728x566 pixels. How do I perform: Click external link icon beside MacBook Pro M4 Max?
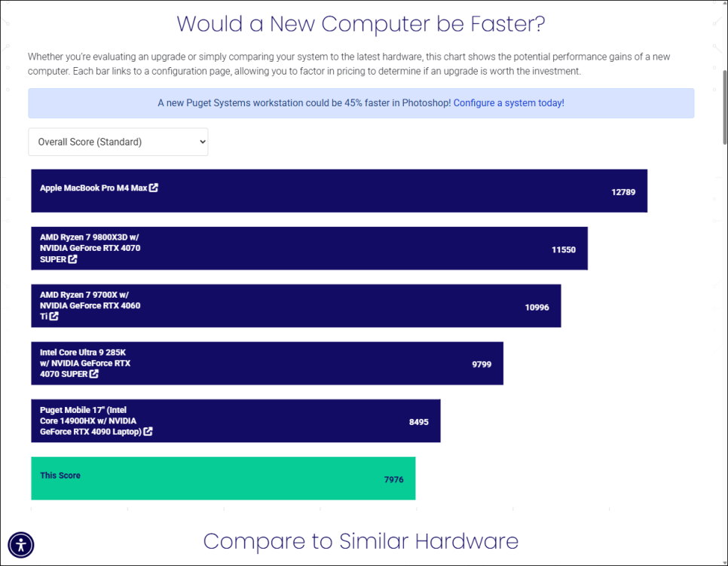point(154,188)
